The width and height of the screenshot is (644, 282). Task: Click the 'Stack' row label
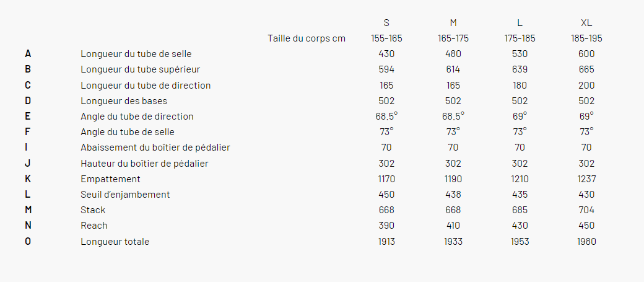point(93,210)
